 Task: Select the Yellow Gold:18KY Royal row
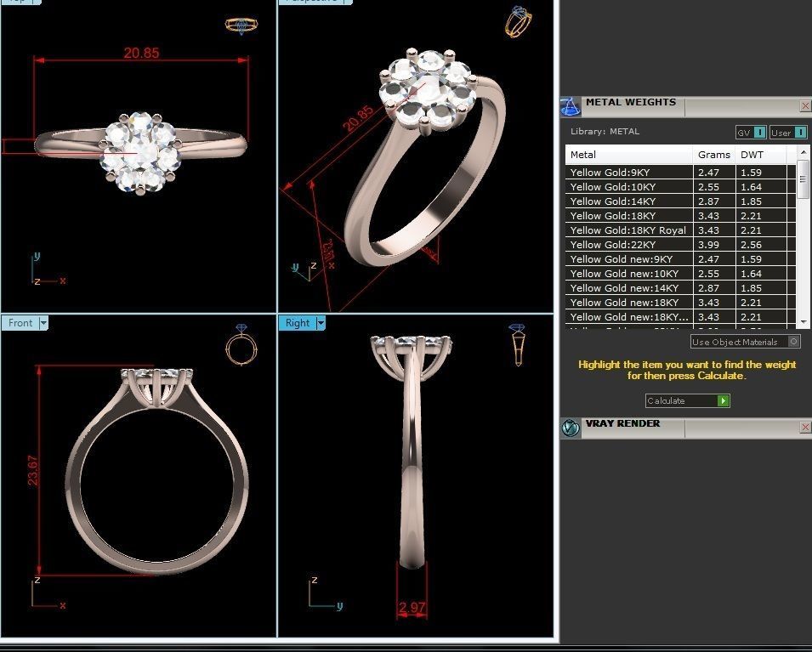680,230
